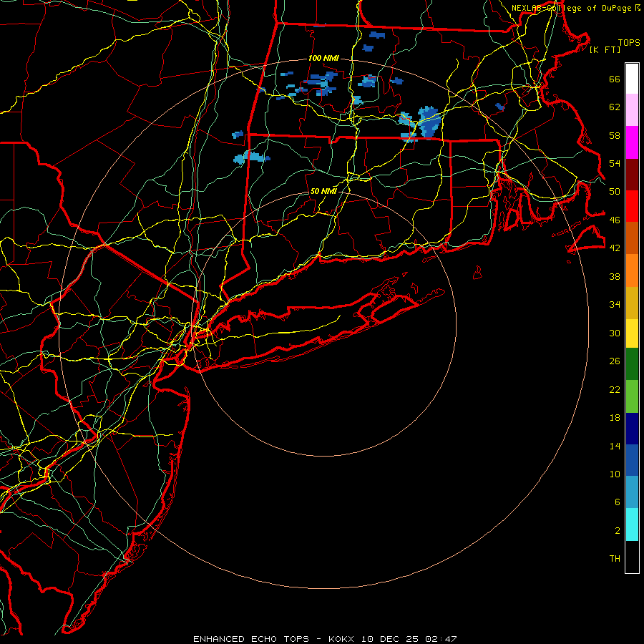The height and width of the screenshot is (644, 644).
Task: Click the '02:47' time stamp
Action: pos(441,639)
